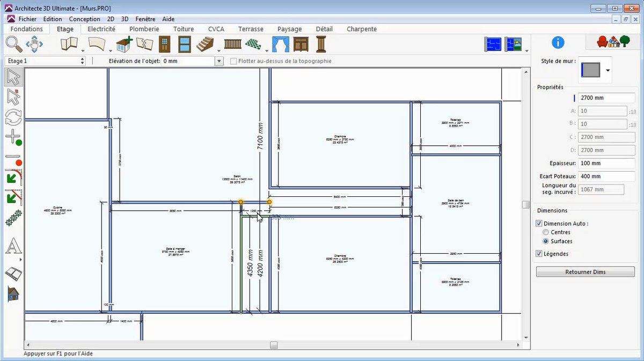The height and width of the screenshot is (361, 644).
Task: Open the Conception menu
Action: coord(85,19)
